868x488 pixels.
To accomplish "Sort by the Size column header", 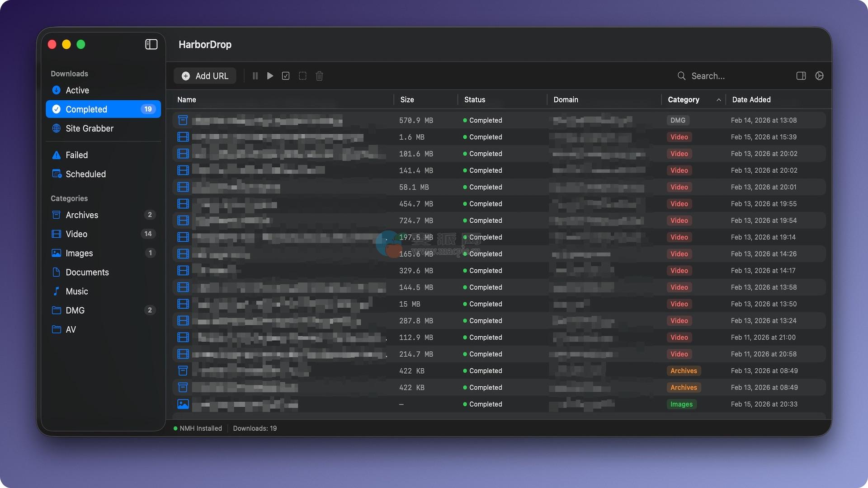I will tap(407, 100).
